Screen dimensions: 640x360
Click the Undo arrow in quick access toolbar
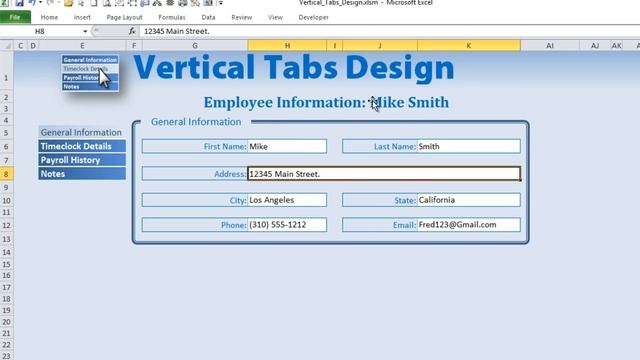[32, 3]
